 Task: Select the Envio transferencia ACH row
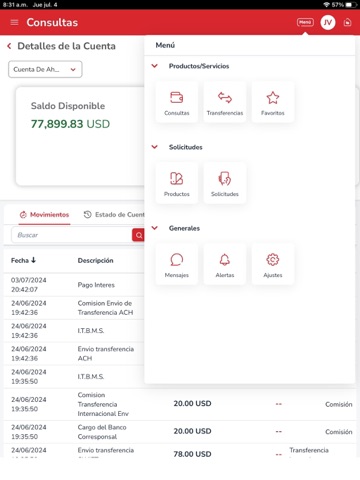click(74, 353)
